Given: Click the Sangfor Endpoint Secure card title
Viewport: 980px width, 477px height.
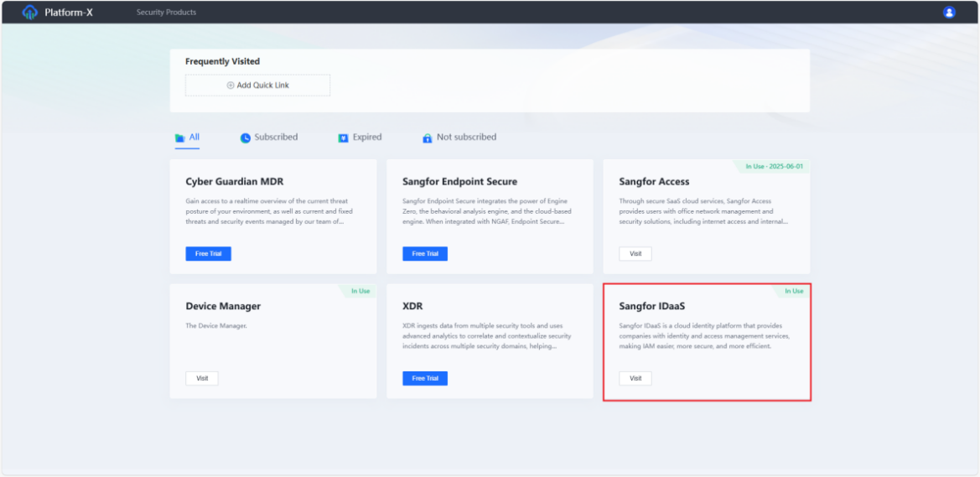Looking at the screenshot, I should (460, 182).
